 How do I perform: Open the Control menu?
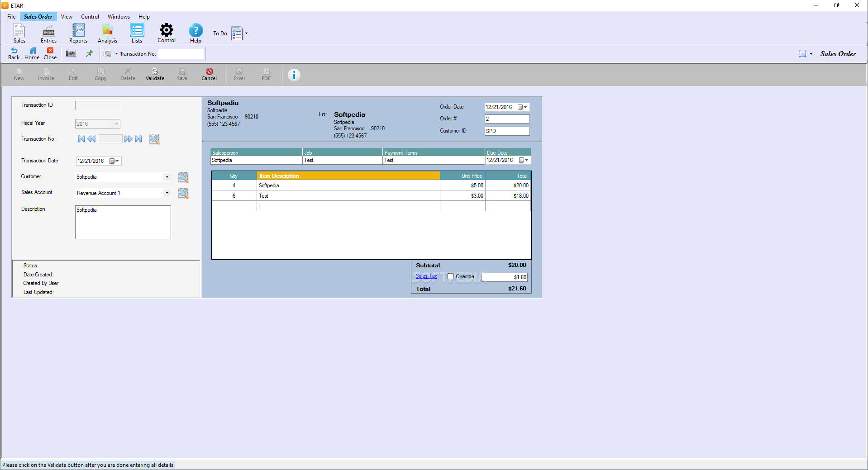tap(90, 17)
